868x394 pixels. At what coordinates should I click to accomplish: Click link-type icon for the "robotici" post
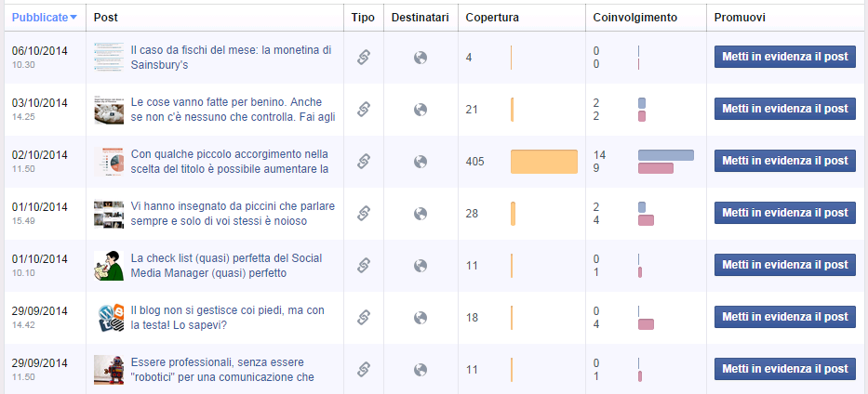coord(364,370)
